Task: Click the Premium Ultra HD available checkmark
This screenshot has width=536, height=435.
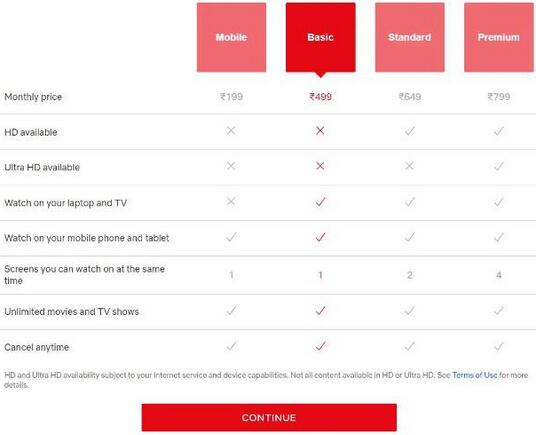Action: pos(499,166)
